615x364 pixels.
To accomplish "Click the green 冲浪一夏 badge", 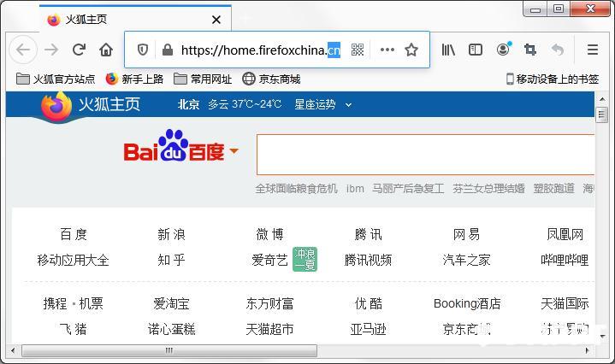I will pos(305,260).
